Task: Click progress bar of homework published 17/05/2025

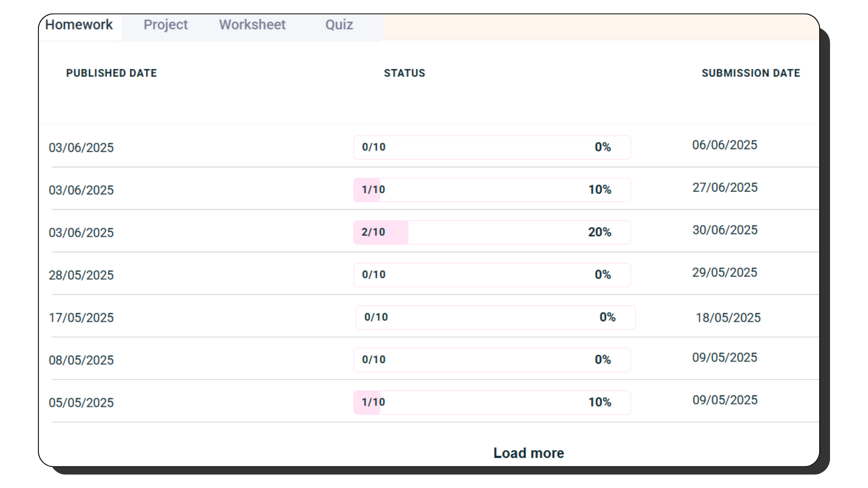Action: 495,317
